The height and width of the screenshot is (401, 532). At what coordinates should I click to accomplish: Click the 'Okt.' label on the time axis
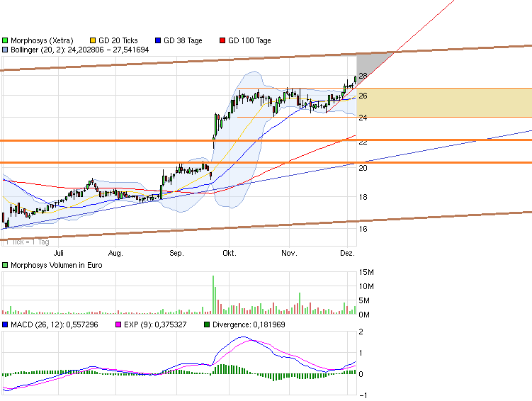229,253
